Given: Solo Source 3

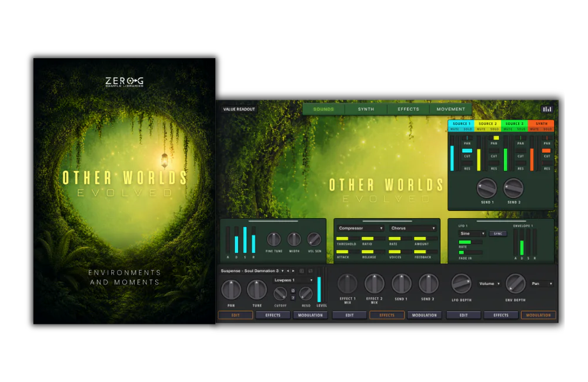Looking at the screenshot, I should coord(521,129).
